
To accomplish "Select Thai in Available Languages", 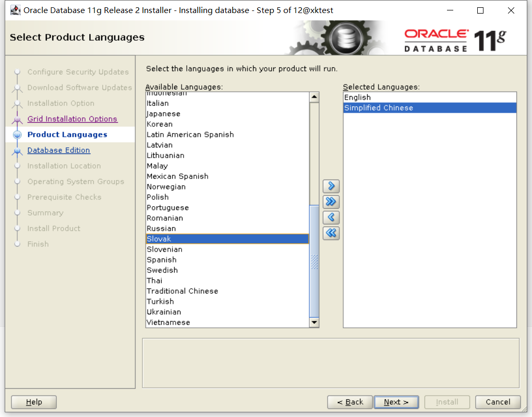I will click(x=227, y=281).
